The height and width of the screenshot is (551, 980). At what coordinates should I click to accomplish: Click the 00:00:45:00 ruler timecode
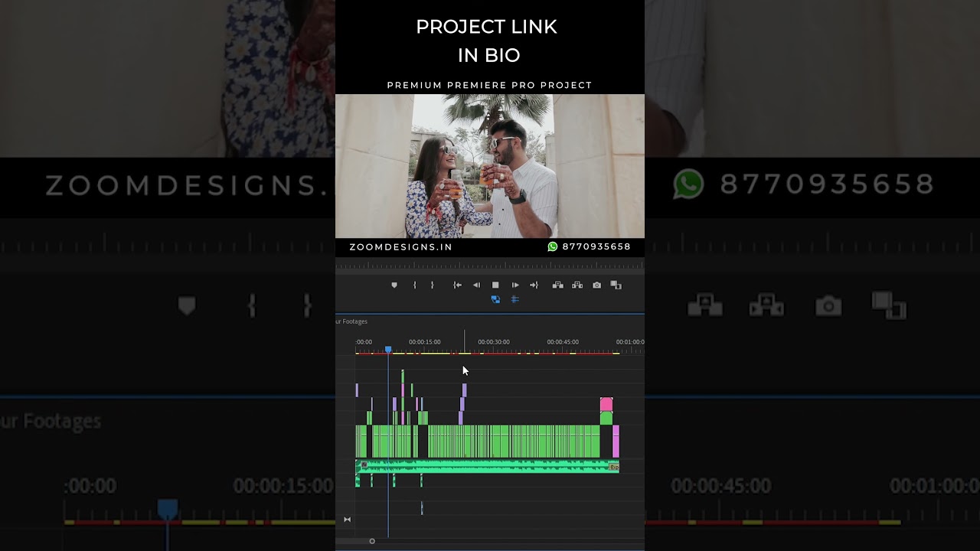563,342
